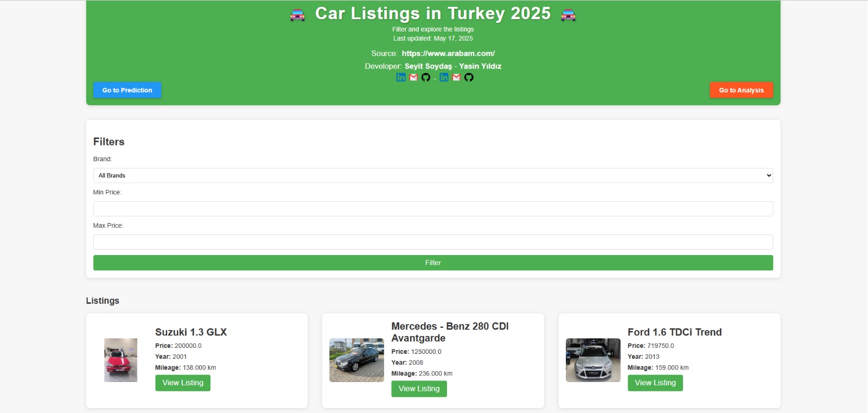Image resolution: width=868 pixels, height=413 pixels.
Task: Click car emoji right of page title
Action: pyautogui.click(x=568, y=15)
